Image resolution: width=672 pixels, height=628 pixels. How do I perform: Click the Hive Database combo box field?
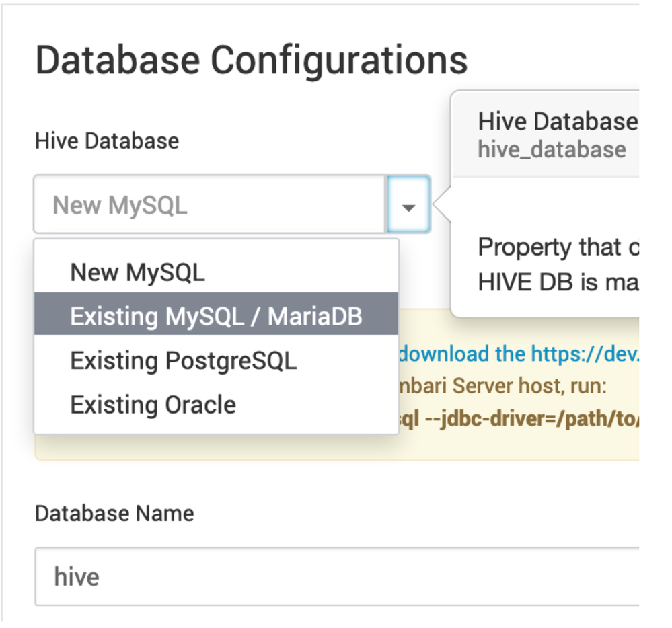[x=210, y=205]
